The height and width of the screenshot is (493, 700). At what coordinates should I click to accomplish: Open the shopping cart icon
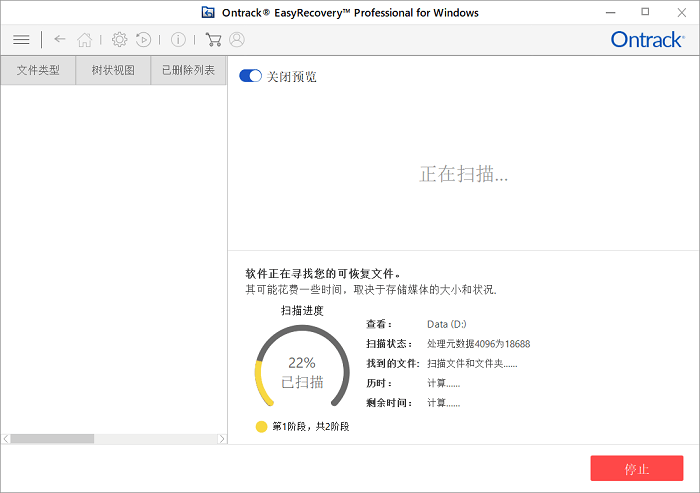point(213,40)
